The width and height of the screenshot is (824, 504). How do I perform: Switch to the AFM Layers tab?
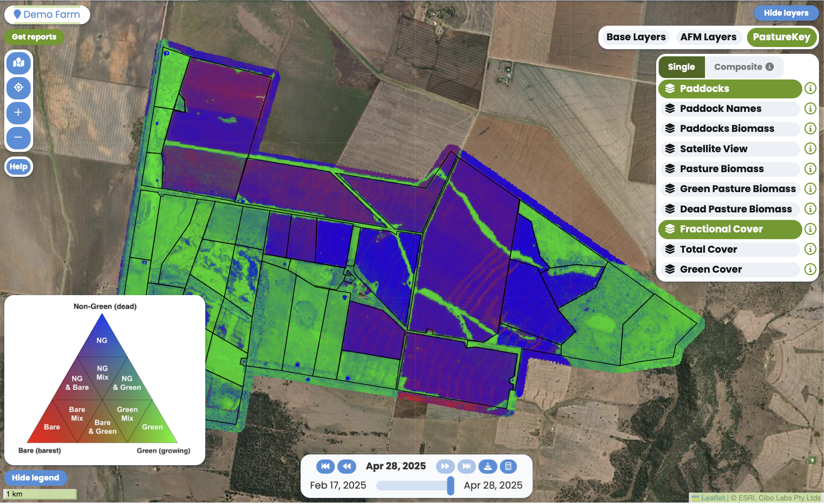pos(708,37)
